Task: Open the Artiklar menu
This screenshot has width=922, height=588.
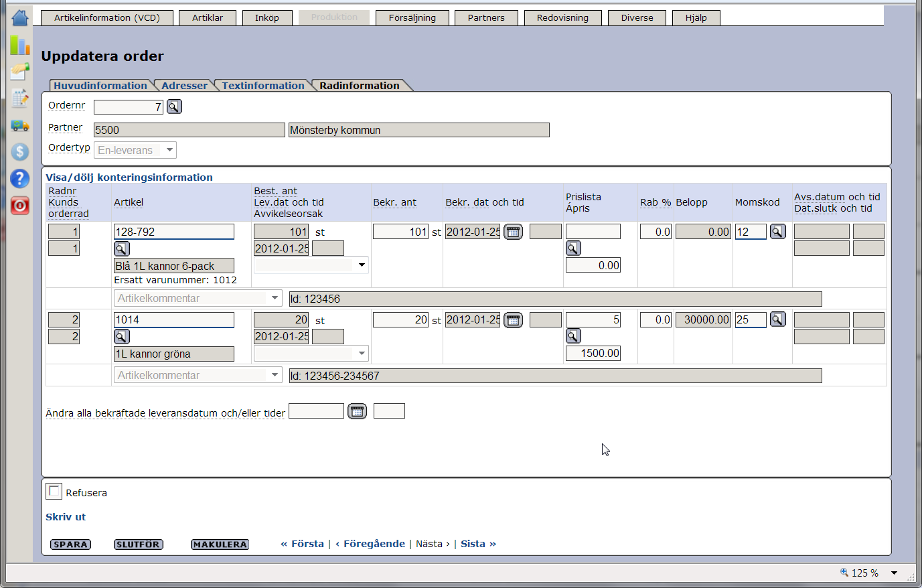Action: 208,18
